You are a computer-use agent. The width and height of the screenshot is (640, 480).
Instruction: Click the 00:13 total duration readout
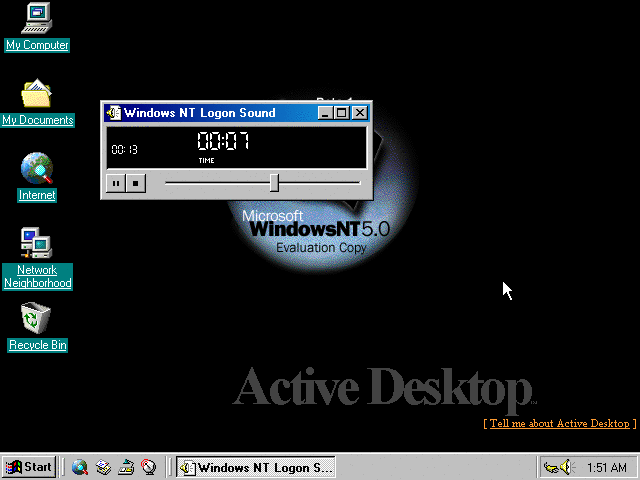pos(124,149)
